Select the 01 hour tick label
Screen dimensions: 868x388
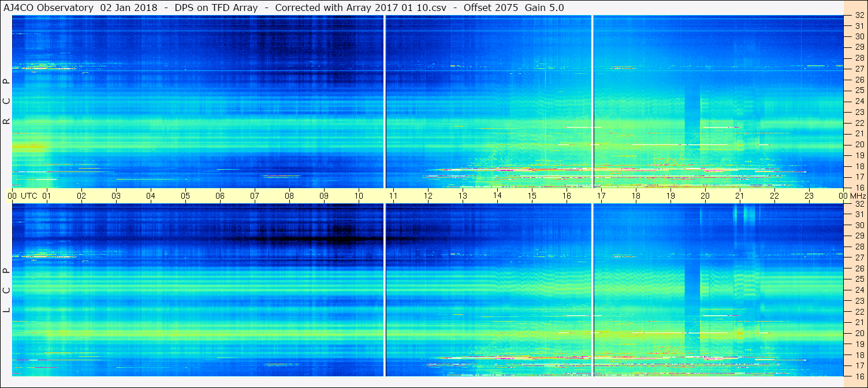coord(47,196)
